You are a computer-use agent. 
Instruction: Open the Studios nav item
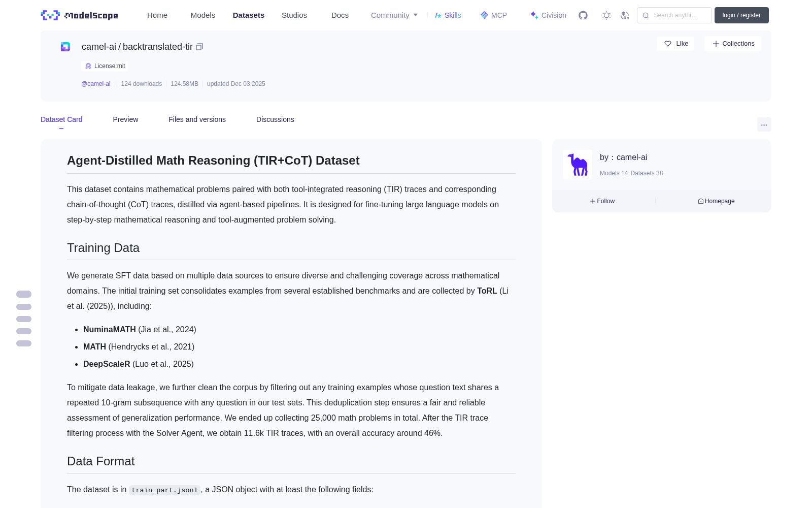[x=294, y=15]
